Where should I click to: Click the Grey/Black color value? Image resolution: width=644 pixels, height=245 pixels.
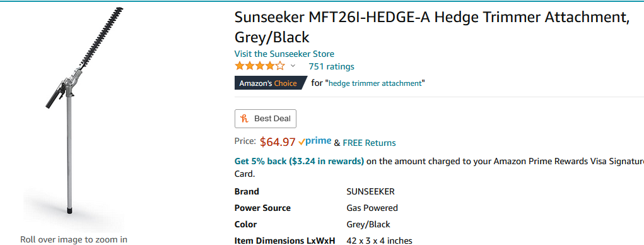[368, 224]
